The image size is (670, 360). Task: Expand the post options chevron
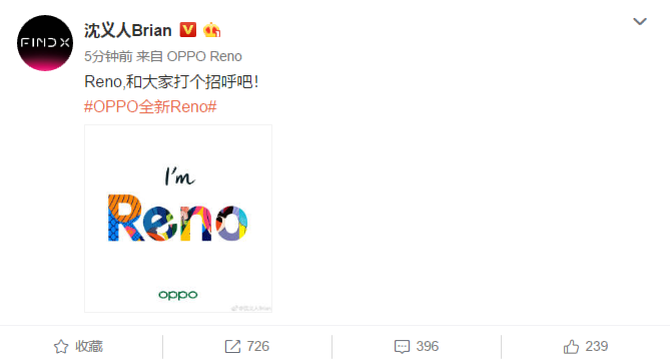(640, 21)
